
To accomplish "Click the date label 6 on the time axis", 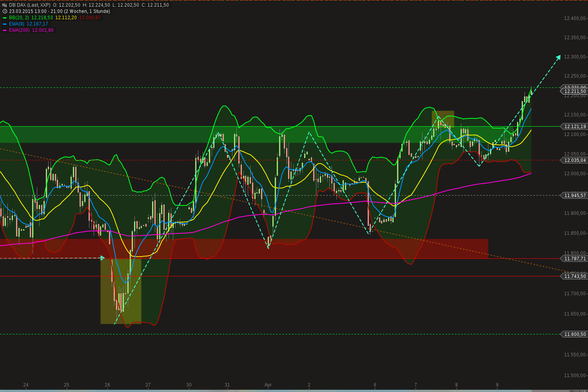I will coord(375,385).
